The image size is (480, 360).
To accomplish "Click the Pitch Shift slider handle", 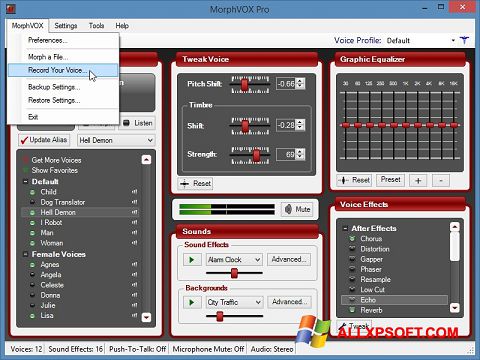I will pos(244,85).
